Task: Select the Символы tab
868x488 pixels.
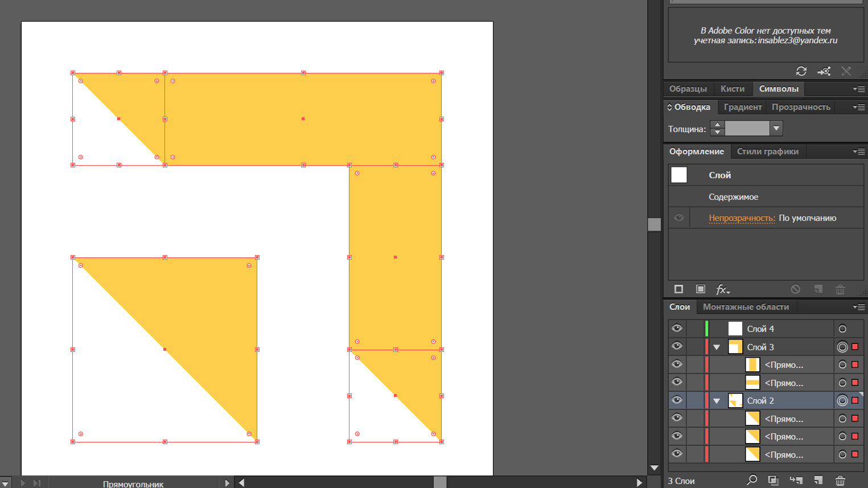Action: [x=779, y=89]
